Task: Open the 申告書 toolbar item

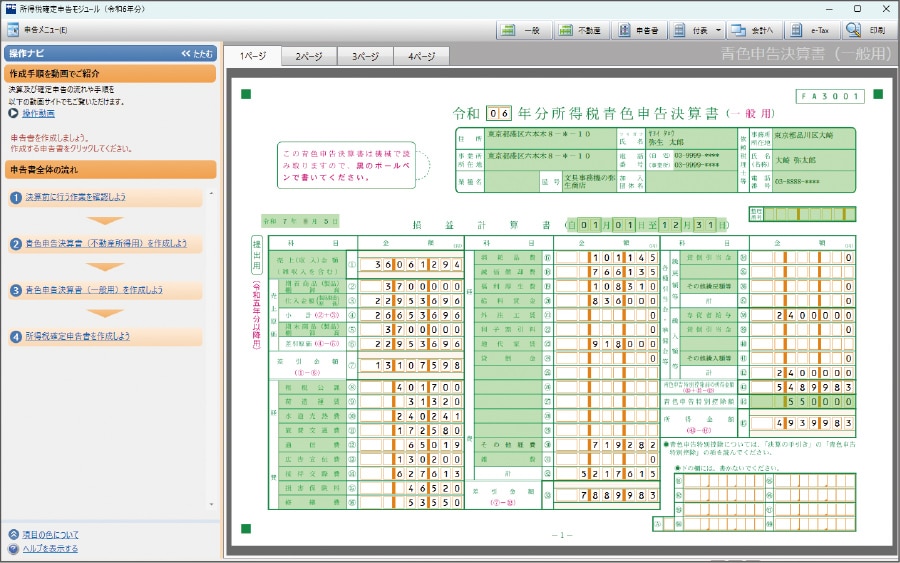Action: [x=637, y=30]
